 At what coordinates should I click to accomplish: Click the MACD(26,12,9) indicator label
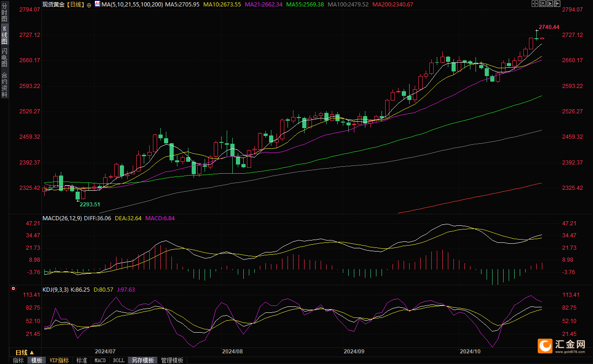click(x=63, y=218)
